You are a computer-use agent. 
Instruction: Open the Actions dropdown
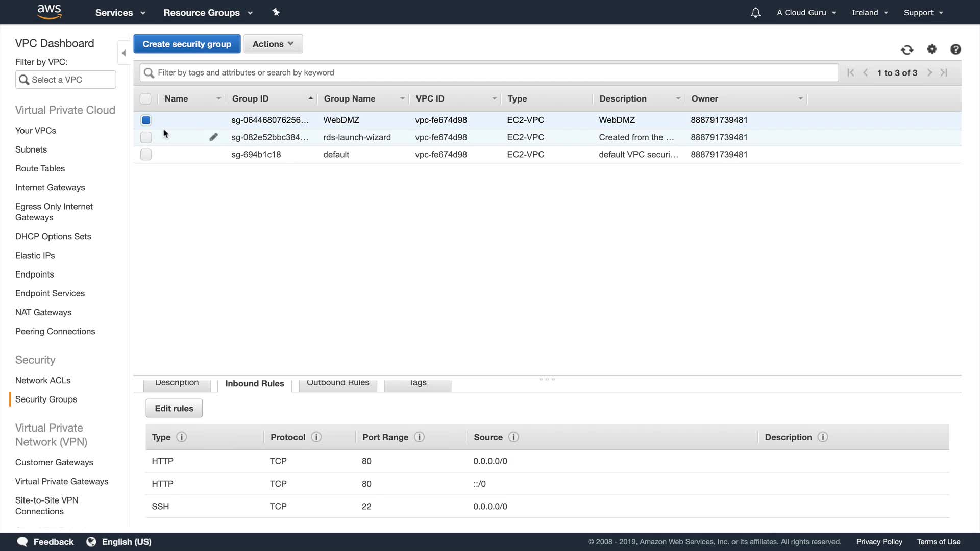click(273, 44)
